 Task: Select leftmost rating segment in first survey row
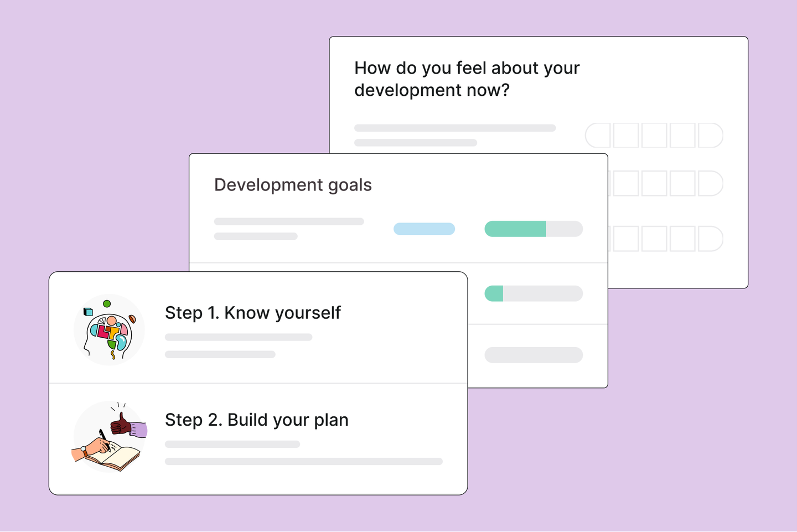[598, 136]
